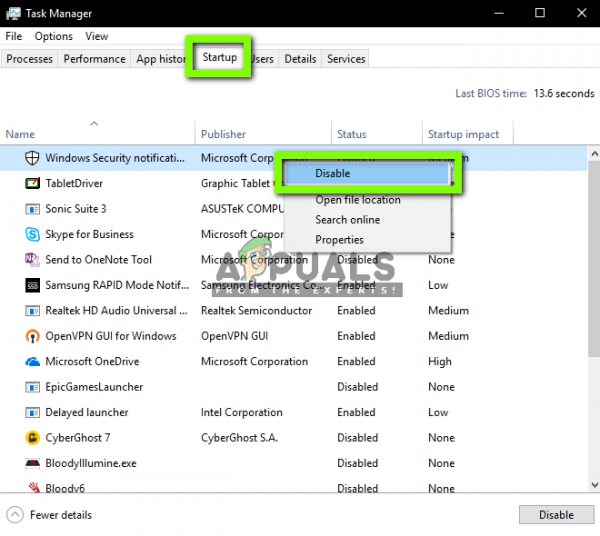Choose Properties from the context menu
This screenshot has width=600, height=536.
click(339, 239)
